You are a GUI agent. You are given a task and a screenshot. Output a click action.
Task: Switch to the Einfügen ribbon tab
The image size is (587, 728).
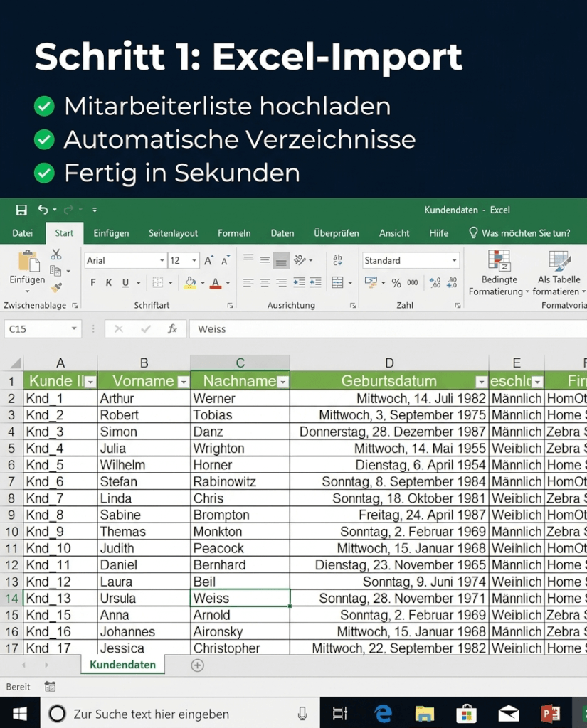(111, 233)
